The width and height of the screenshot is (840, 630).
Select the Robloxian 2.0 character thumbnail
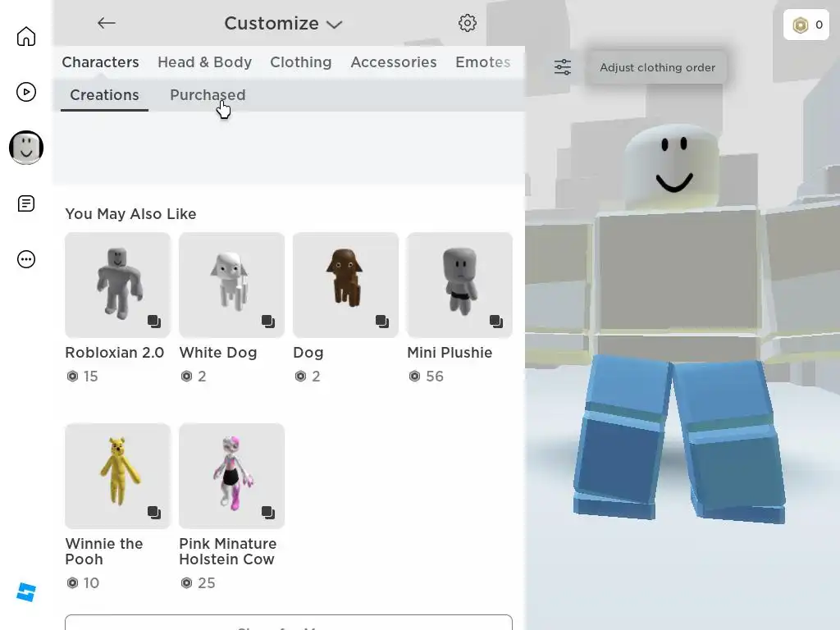pos(118,285)
